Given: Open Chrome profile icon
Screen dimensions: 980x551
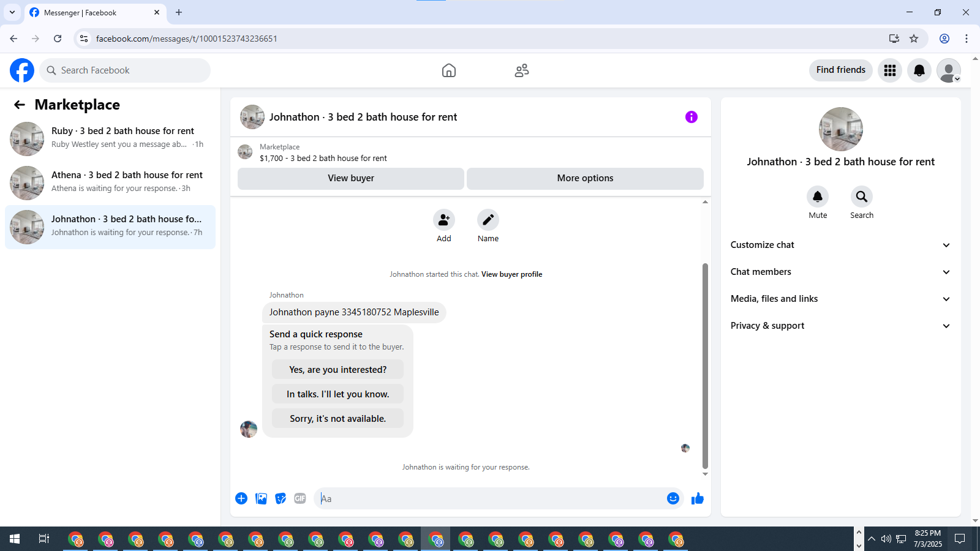Looking at the screenshot, I should point(944,39).
